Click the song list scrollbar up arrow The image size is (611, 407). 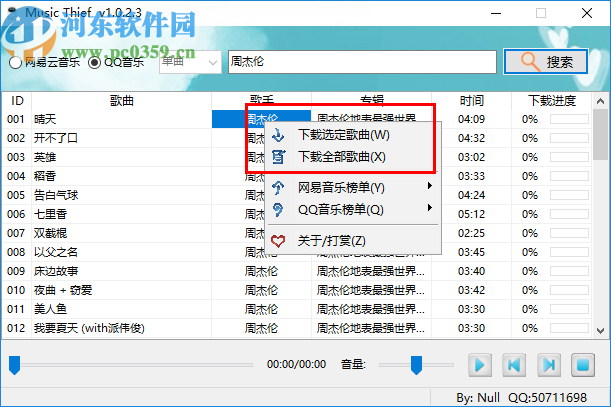tap(600, 102)
